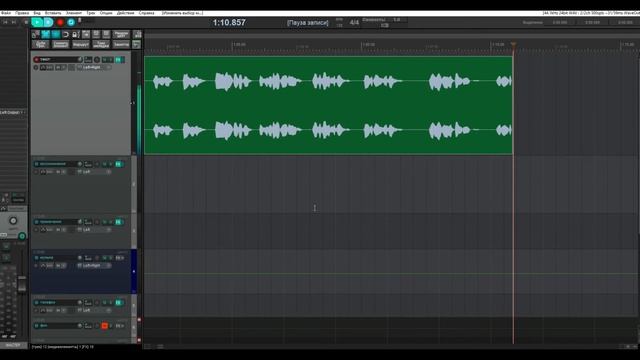Click the go-to-project-end transport button
The width and height of the screenshot is (640, 360).
pyautogui.click(x=14, y=22)
